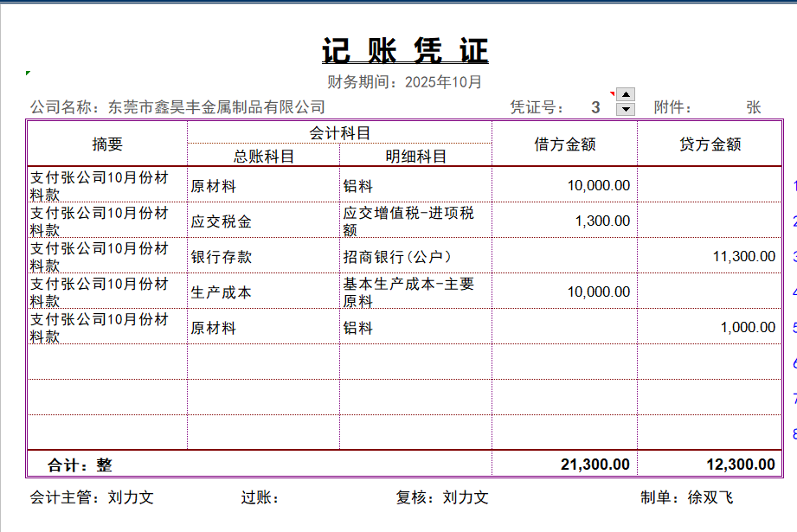Click the 财务期间 2025年10月 cell

click(405, 82)
